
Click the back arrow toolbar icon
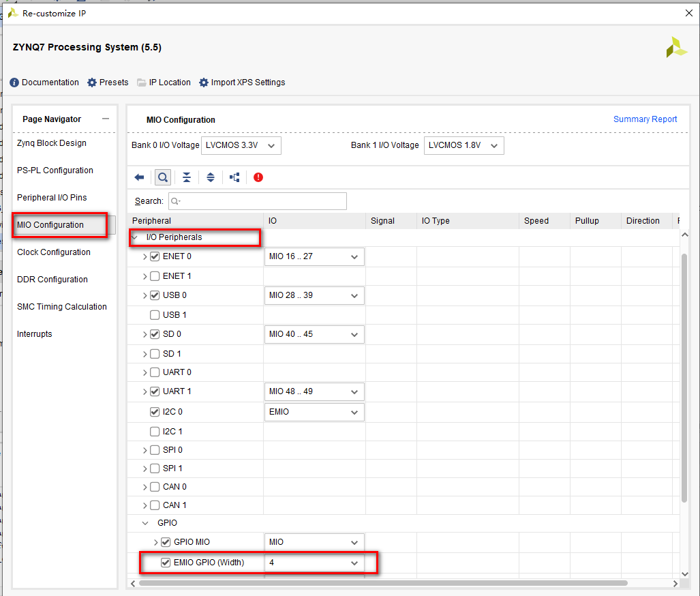(x=139, y=177)
